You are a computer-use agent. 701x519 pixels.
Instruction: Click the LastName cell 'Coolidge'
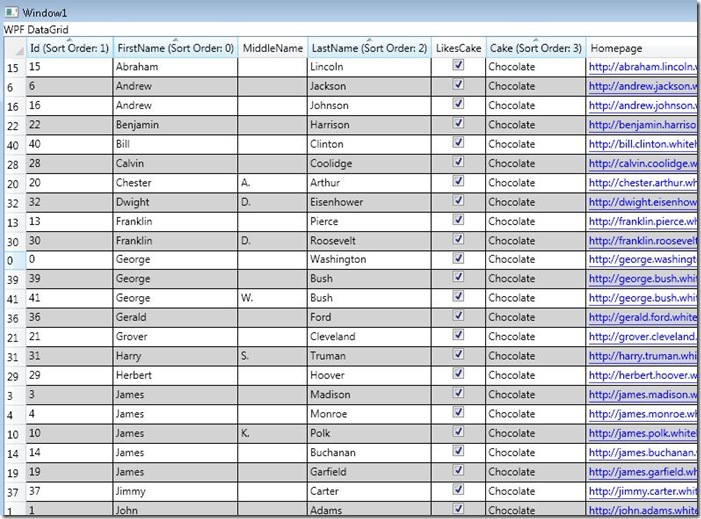(369, 163)
